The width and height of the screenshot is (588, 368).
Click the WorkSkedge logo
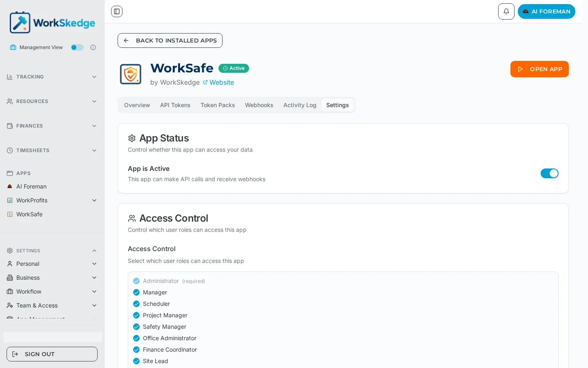coord(52,22)
